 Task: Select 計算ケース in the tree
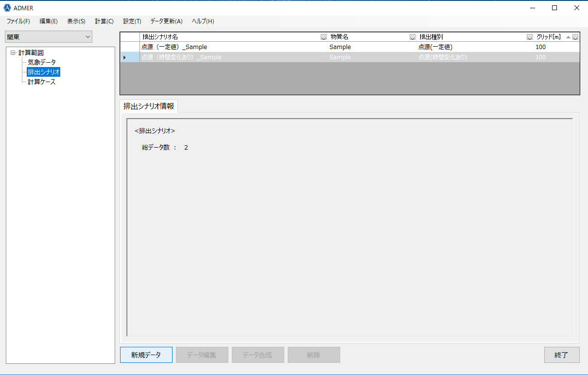(x=42, y=82)
